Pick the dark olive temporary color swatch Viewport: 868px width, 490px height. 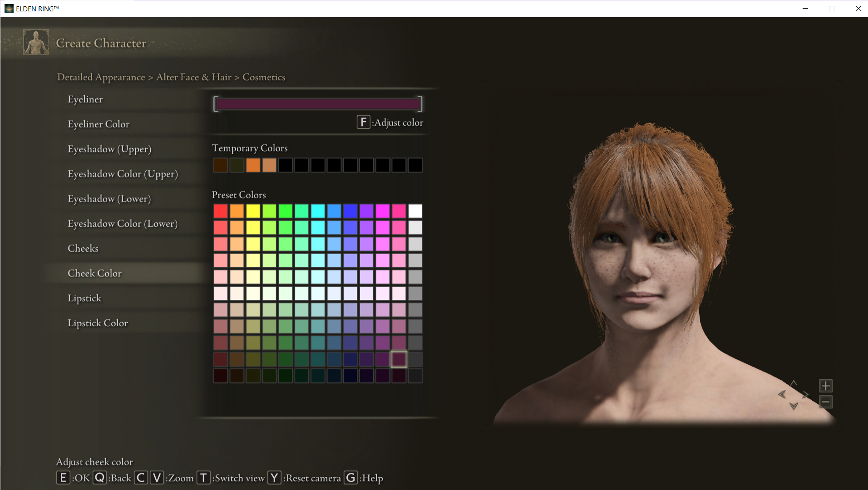tap(237, 165)
